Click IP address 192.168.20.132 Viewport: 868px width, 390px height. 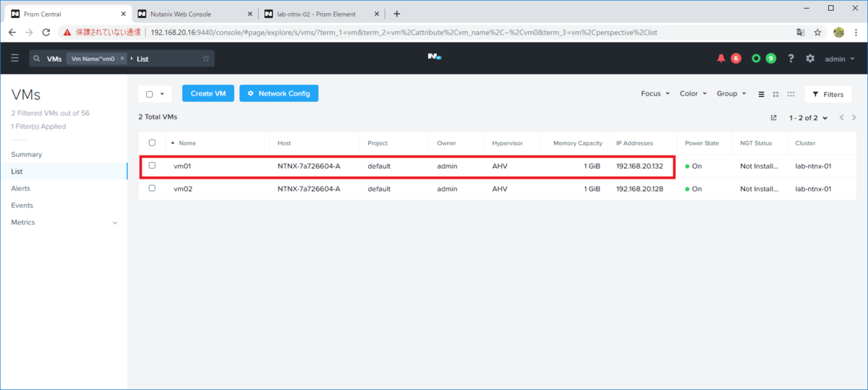tap(640, 166)
